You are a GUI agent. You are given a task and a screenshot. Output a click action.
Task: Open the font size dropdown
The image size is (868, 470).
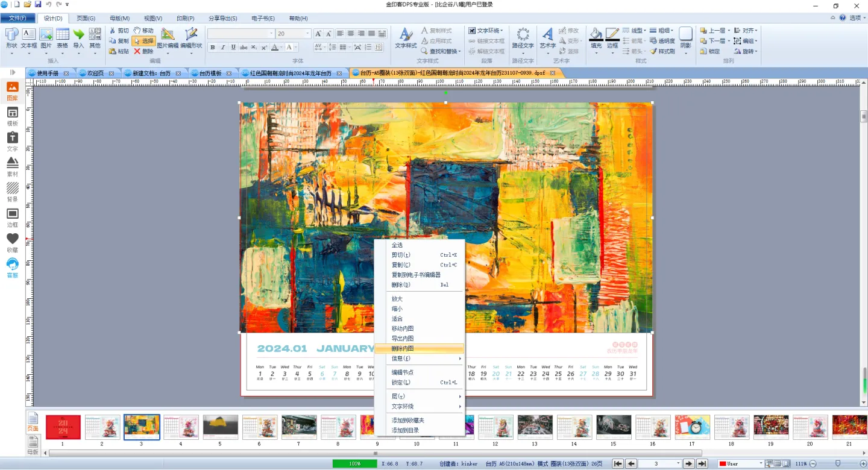coord(308,34)
